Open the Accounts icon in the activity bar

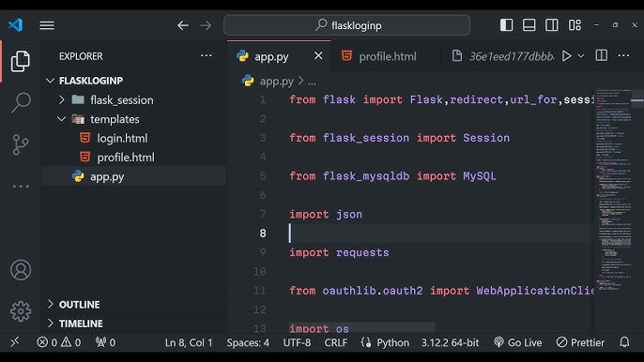coord(21,270)
